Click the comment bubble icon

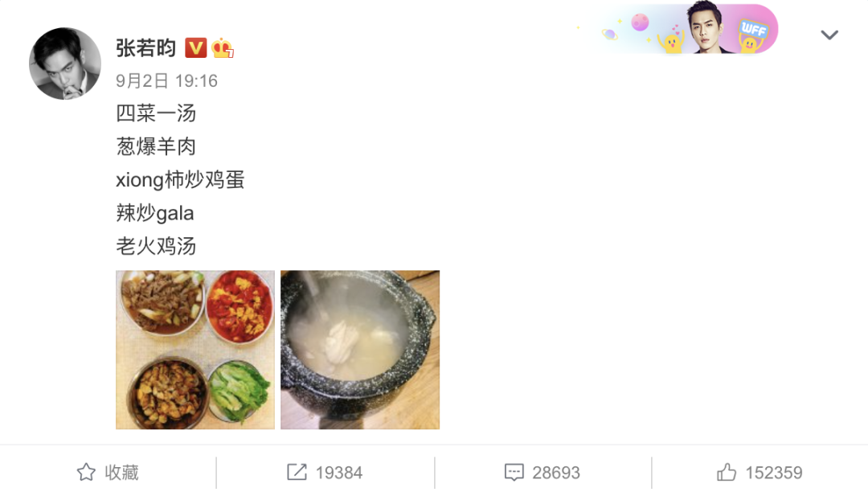coord(514,472)
